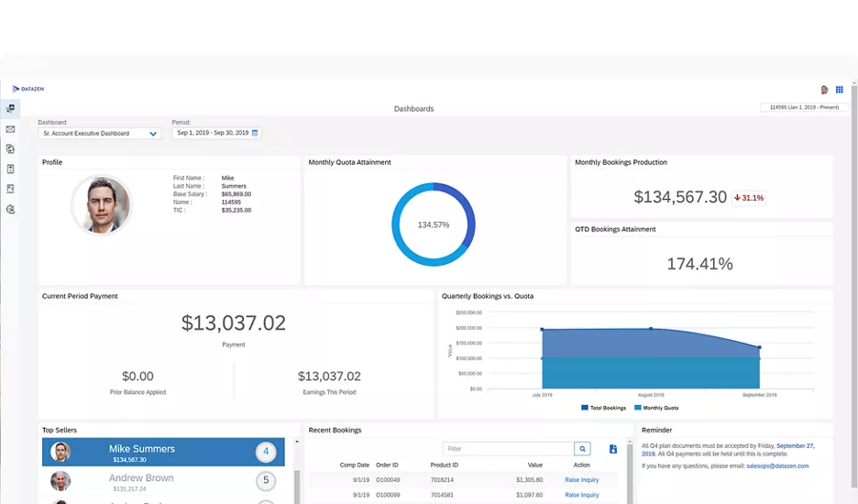Image resolution: width=858 pixels, height=504 pixels.
Task: Click the Recent Bookings Filter field
Action: click(509, 449)
